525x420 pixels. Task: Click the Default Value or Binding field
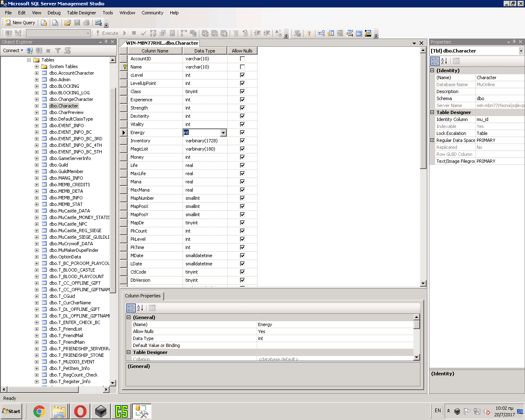(x=335, y=345)
